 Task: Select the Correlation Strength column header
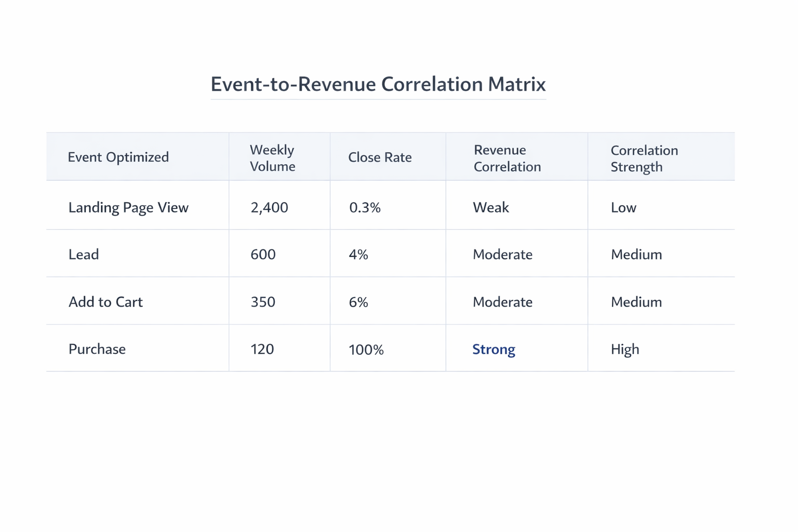(644, 158)
